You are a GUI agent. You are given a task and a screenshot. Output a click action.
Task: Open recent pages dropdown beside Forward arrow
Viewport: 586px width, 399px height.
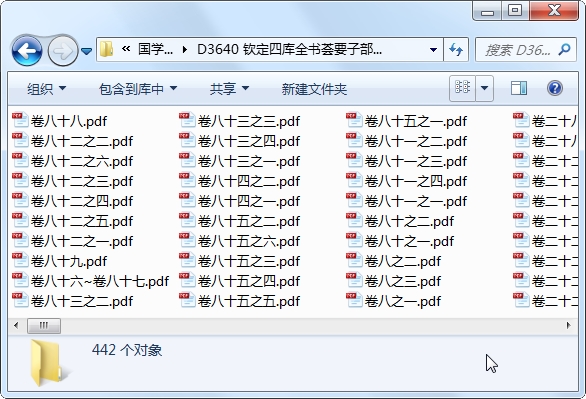[86, 51]
